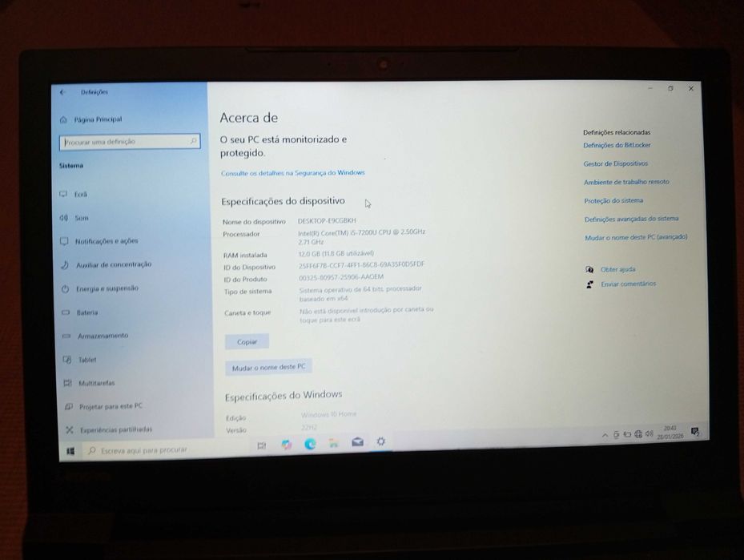Screen dimensions: 744x560
Task: Open Definições do BitLocker link
Action: point(617,145)
